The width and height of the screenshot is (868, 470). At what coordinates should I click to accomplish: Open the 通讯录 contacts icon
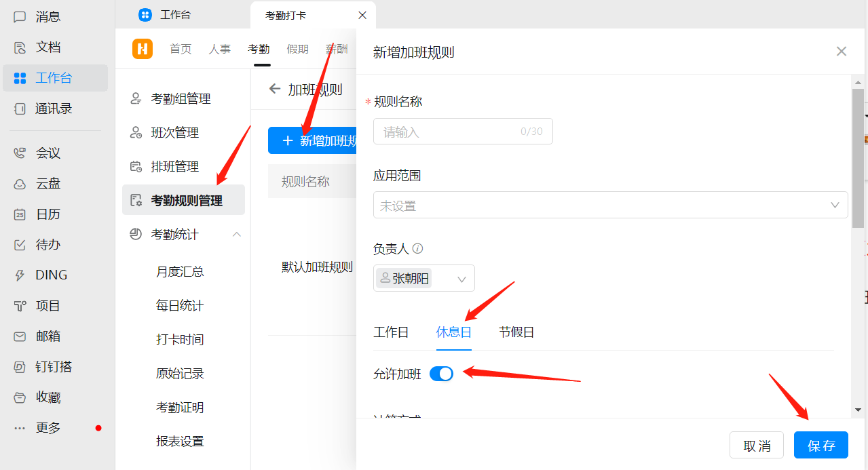20,108
